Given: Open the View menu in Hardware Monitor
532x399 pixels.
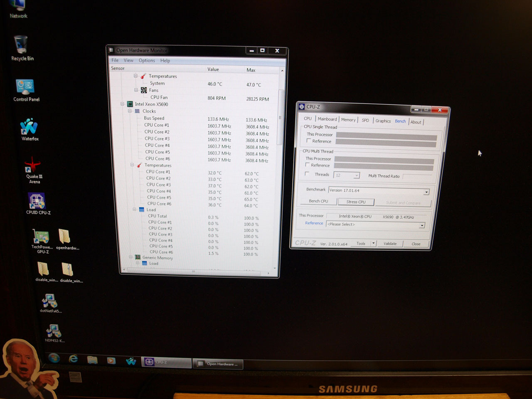Looking at the screenshot, I should (128, 60).
